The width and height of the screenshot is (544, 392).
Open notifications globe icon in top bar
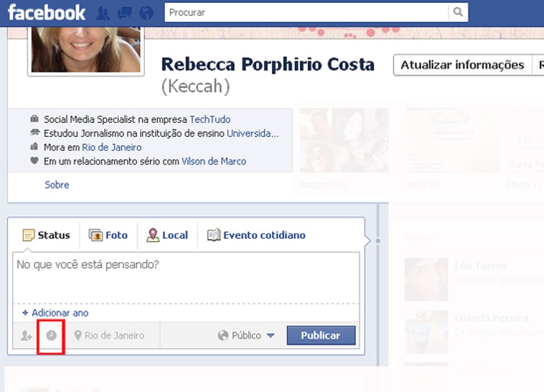tap(147, 13)
